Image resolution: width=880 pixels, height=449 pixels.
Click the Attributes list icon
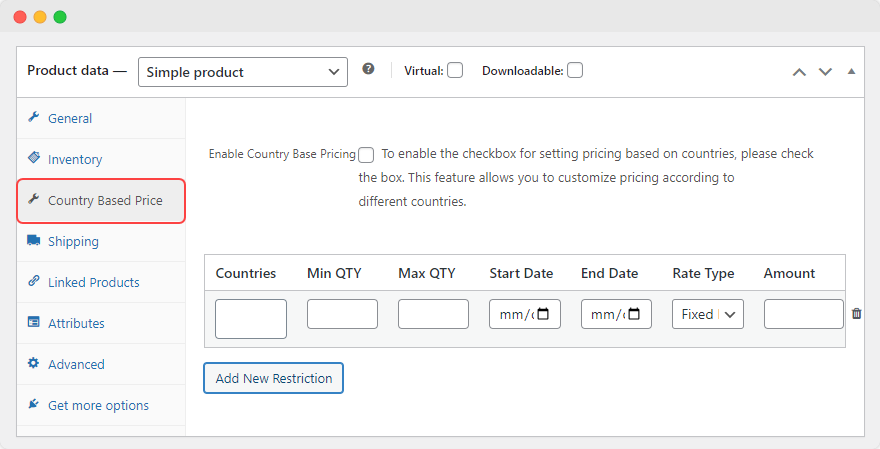(x=33, y=323)
